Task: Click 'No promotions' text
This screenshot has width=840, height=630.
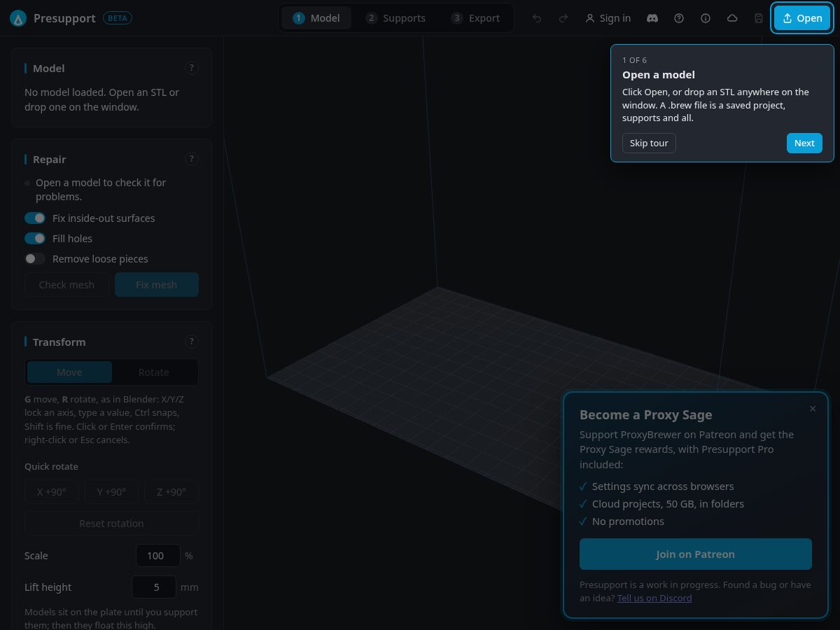Action: click(x=628, y=521)
